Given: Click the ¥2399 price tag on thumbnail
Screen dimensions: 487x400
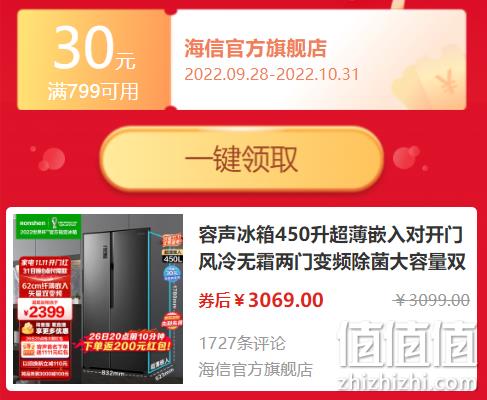Looking at the screenshot, I should point(44,311).
